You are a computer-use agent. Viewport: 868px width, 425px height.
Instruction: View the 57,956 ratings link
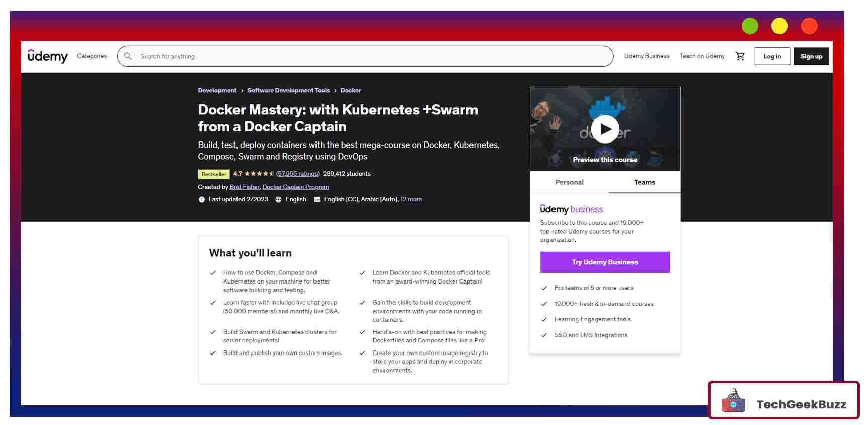coord(297,174)
